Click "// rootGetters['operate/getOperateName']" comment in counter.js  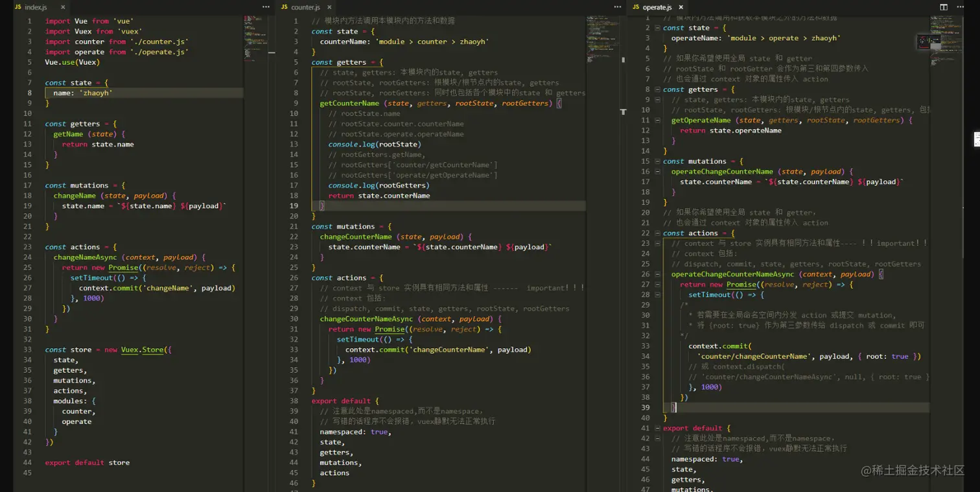pos(413,175)
